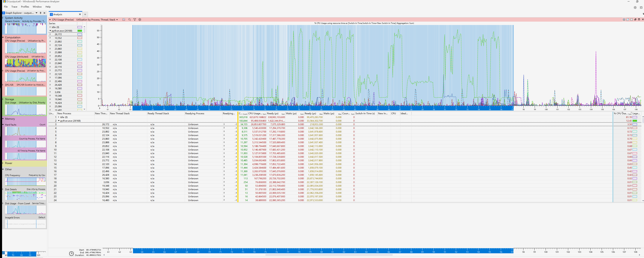The image size is (644, 258).
Task: Click the CPU Frequency graph thumbnail
Action: [25, 181]
